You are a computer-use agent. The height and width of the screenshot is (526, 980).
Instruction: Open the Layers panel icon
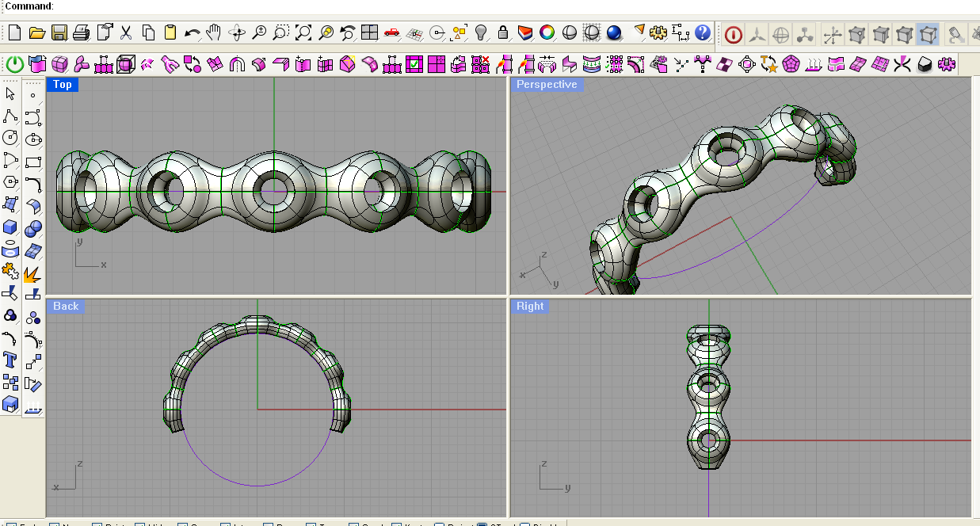[524, 32]
